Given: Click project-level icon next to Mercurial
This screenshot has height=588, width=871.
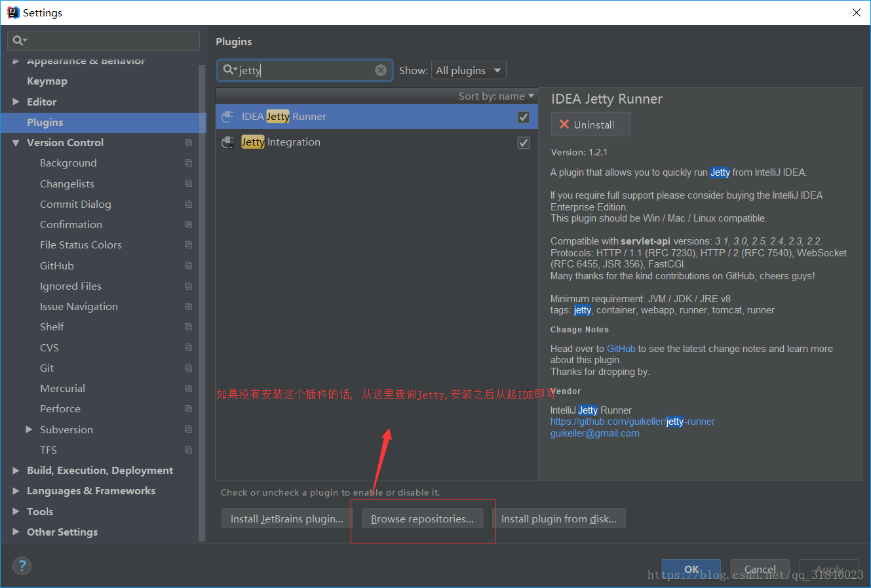Looking at the screenshot, I should click(188, 388).
